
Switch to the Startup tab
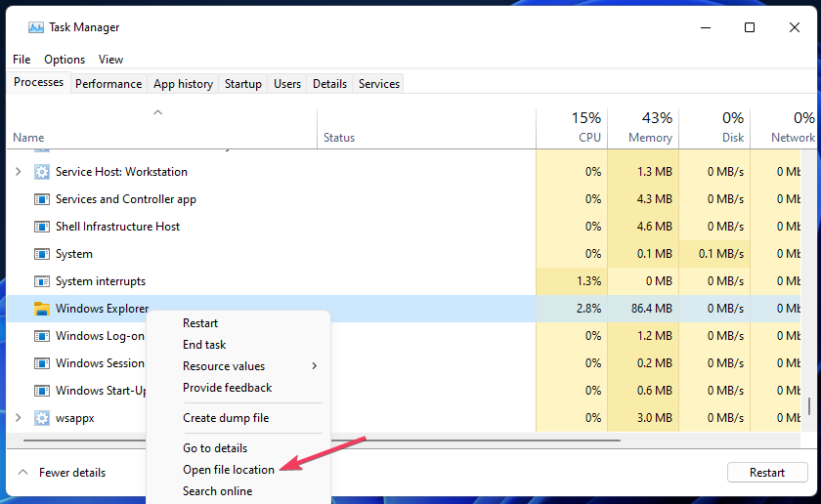pos(243,84)
